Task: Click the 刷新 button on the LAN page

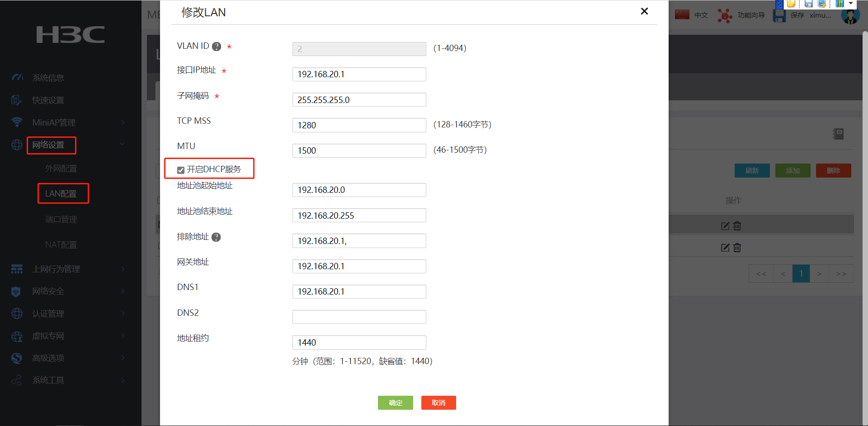Action: pos(752,171)
